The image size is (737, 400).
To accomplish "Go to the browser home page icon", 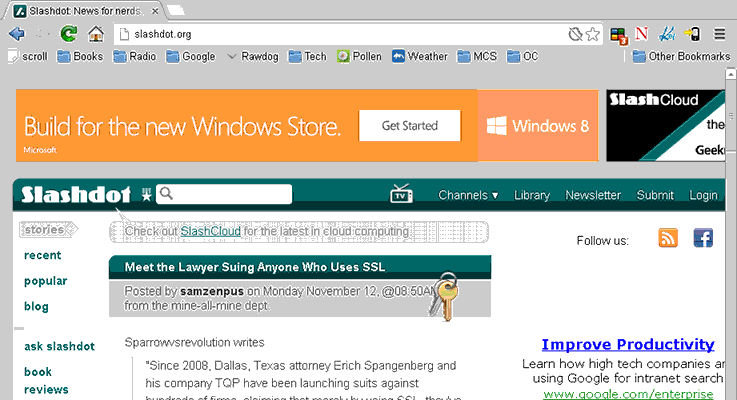I will [96, 34].
